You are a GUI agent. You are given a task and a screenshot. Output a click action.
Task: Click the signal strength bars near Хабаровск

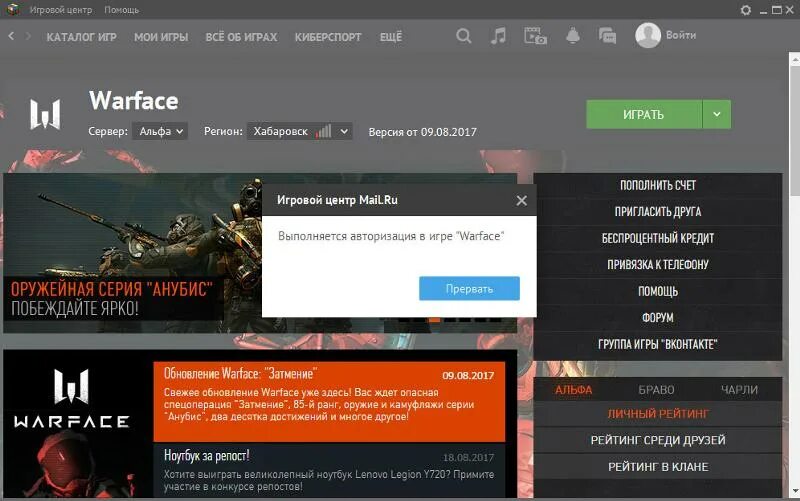pyautogui.click(x=323, y=131)
